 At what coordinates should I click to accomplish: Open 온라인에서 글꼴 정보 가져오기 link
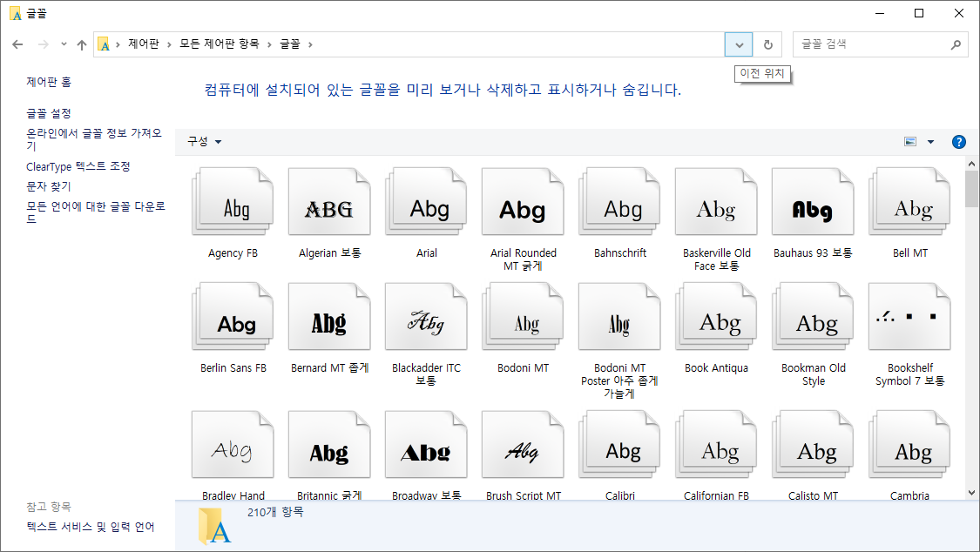94,139
